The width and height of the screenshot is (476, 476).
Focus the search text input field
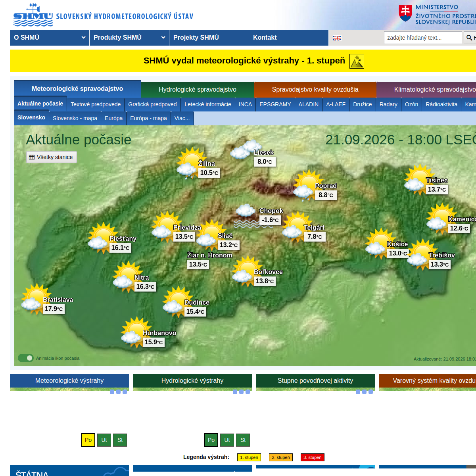[x=423, y=38]
